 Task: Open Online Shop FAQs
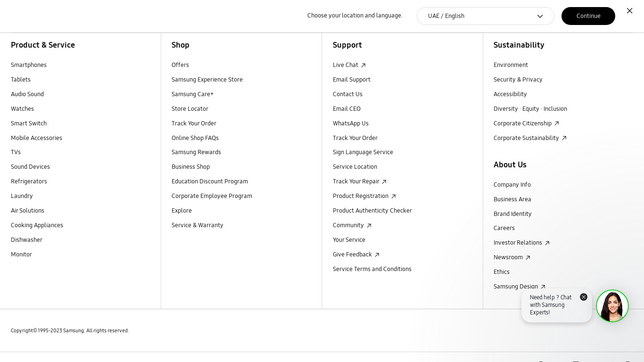[x=195, y=138]
